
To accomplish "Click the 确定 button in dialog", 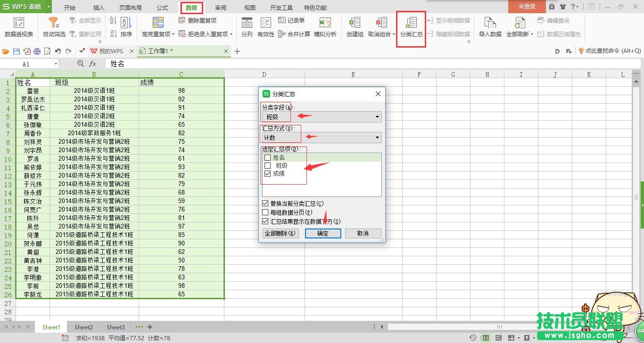I will (x=323, y=233).
